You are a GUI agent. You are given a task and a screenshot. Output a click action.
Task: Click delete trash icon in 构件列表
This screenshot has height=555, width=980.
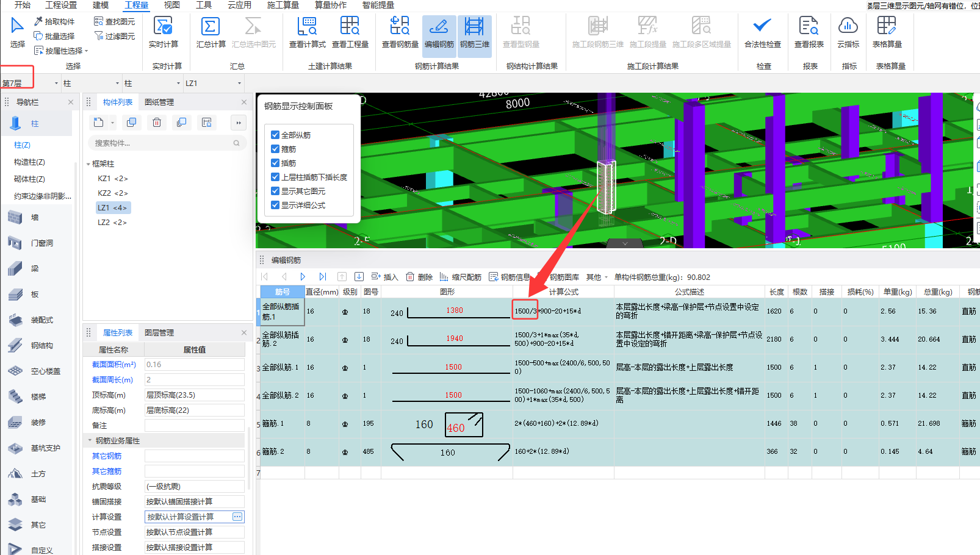pos(157,123)
